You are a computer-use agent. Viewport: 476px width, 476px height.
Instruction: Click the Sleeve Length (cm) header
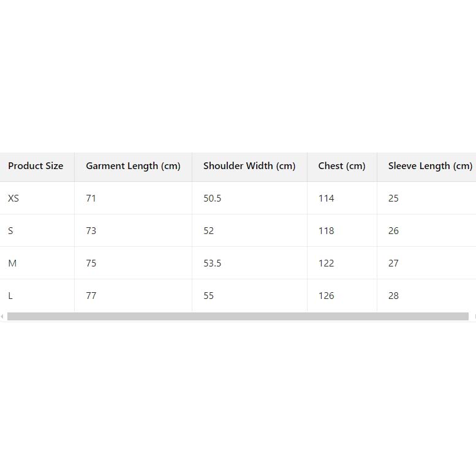[x=430, y=166]
